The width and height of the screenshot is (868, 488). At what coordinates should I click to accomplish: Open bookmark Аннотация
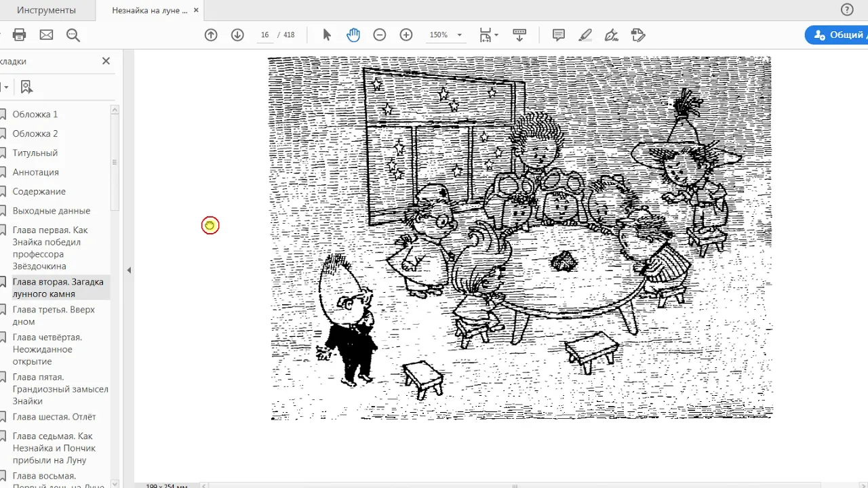coord(36,172)
